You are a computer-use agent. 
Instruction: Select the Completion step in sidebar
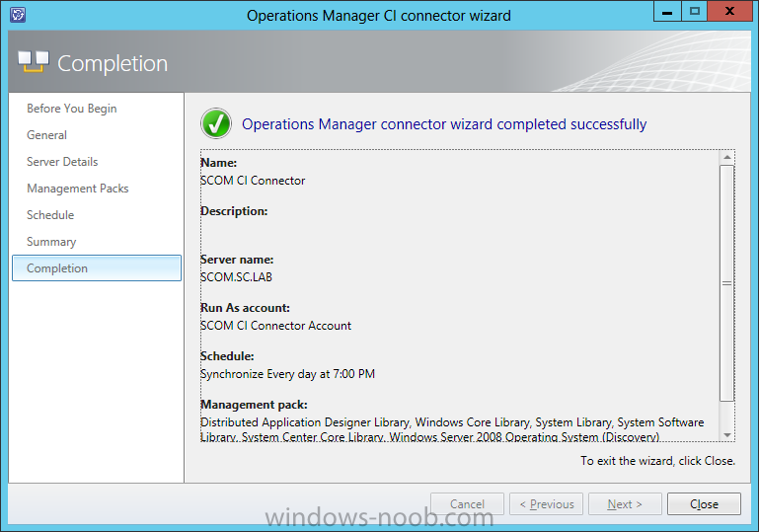tap(97, 268)
